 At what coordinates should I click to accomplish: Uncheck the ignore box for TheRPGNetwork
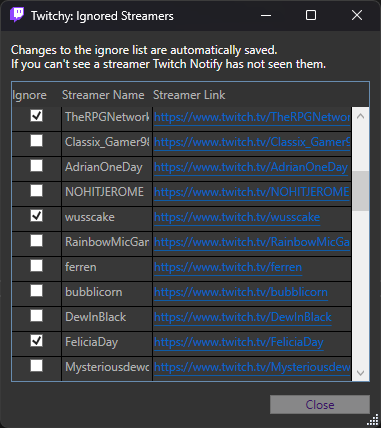click(x=36, y=116)
